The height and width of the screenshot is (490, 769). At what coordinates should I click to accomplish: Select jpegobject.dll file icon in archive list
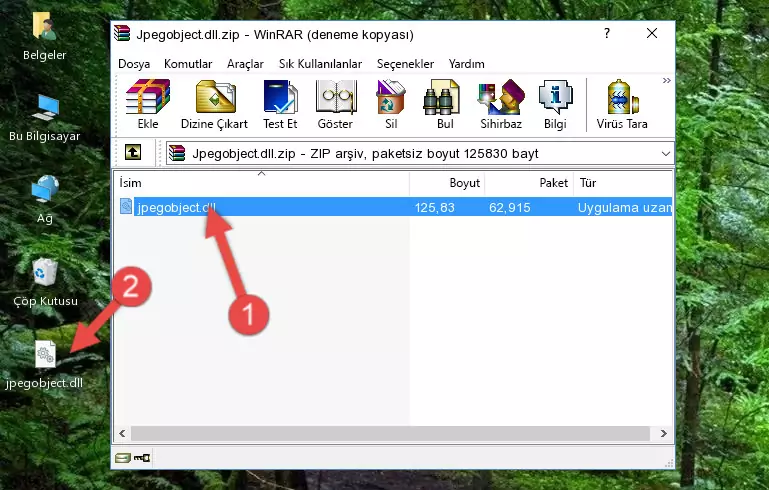point(126,206)
